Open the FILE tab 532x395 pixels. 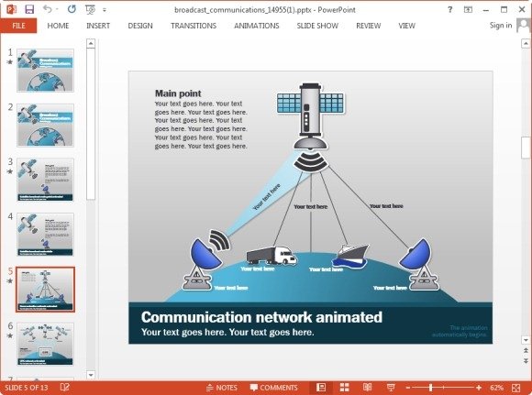[18, 26]
